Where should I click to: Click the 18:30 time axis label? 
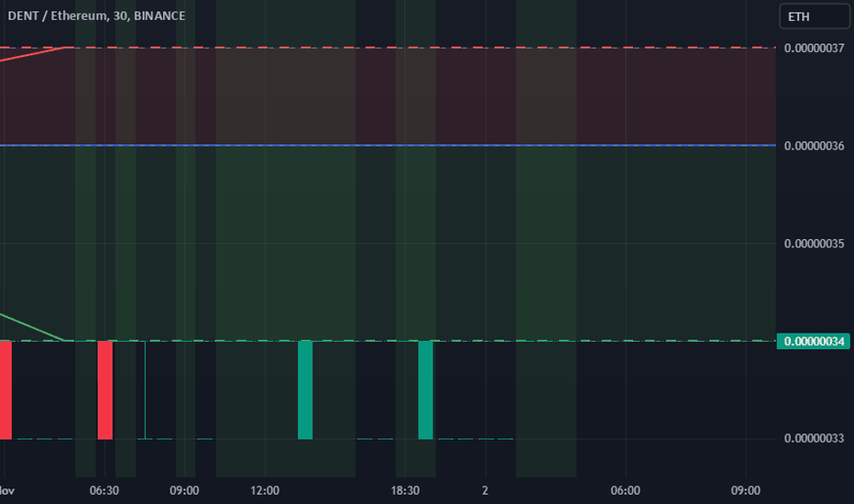(405, 490)
